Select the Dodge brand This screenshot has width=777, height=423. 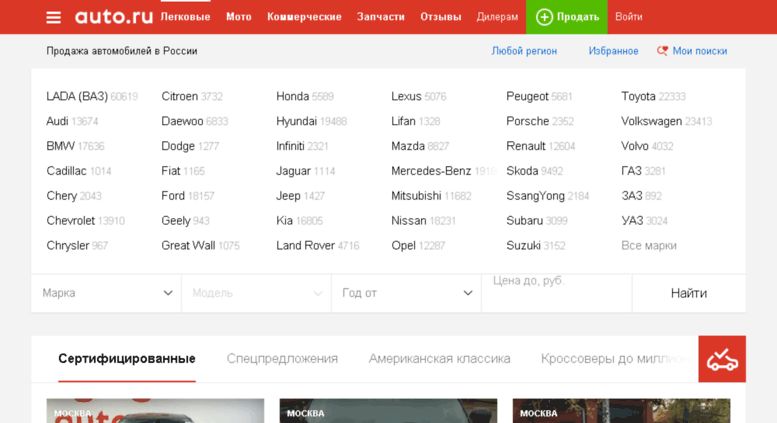pos(178,147)
